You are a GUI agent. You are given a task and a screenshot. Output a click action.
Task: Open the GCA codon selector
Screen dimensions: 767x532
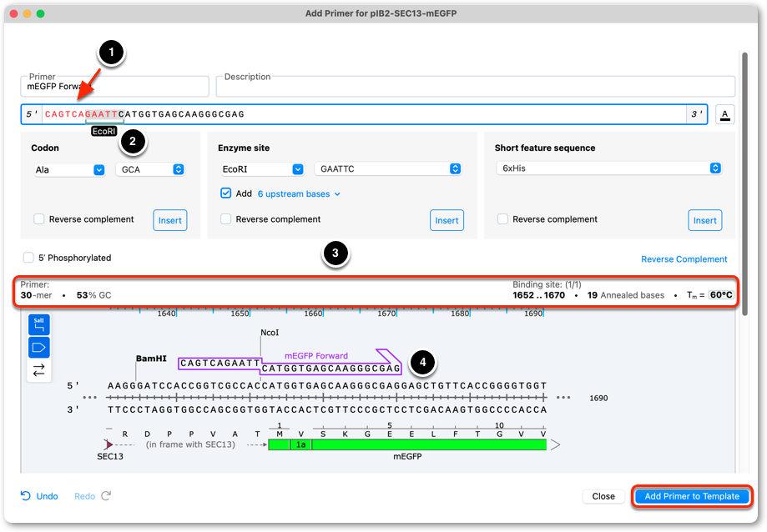tap(150, 169)
